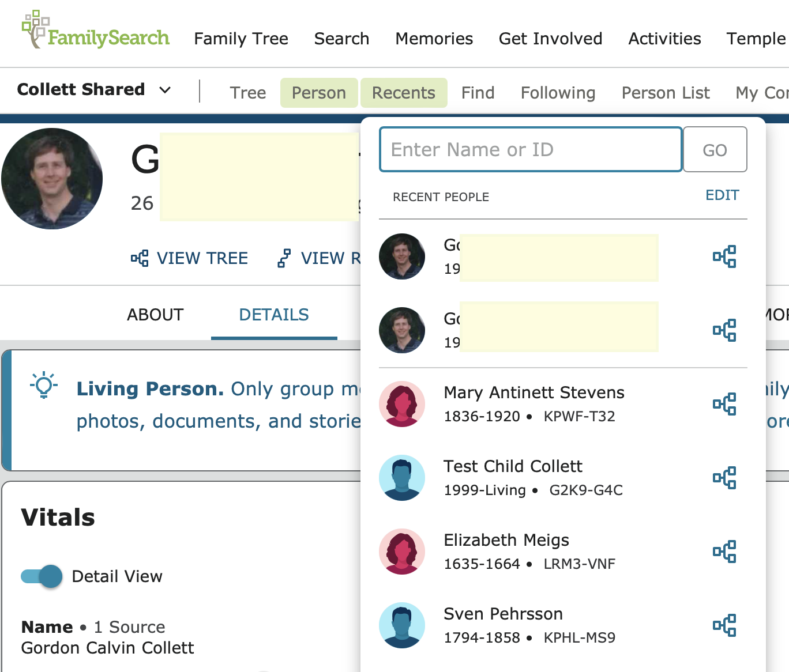Screen dimensions: 789x672
Task: Open the Find tab
Action: (478, 93)
